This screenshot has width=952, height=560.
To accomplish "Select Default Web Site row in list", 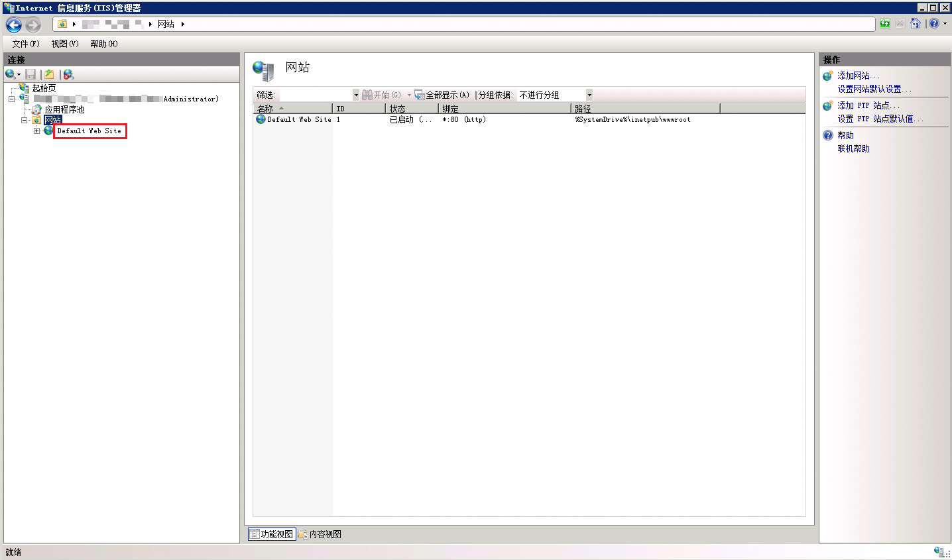I will 529,120.
